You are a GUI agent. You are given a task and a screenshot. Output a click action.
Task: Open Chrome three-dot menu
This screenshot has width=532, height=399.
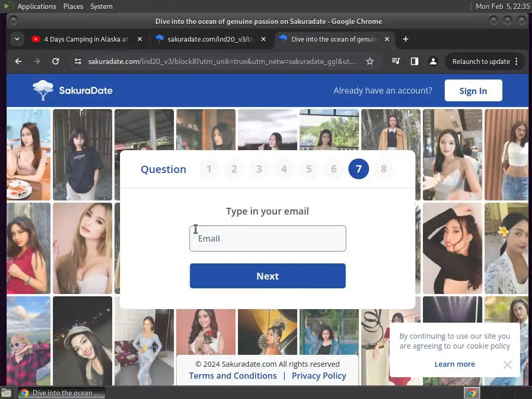(x=516, y=61)
